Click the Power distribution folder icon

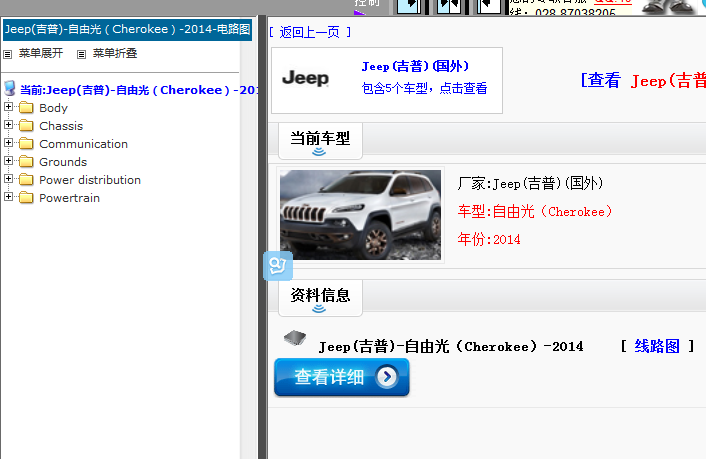pos(26,180)
